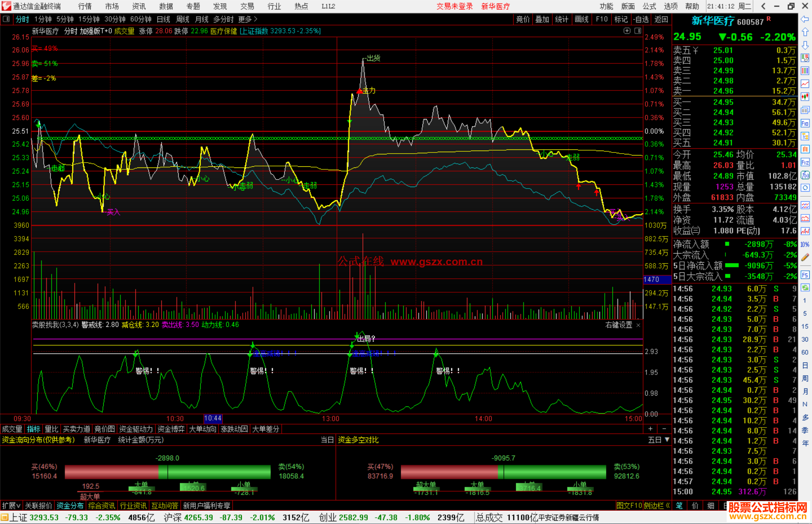This screenshot has height=524, width=812.
Task: Click the red zigzag chart icon
Action: click(x=805, y=231)
